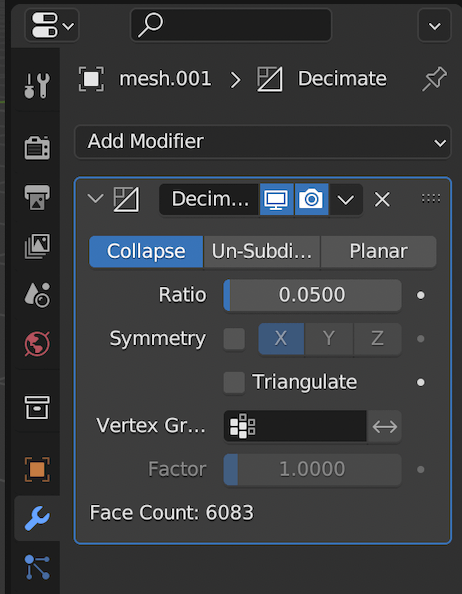Viewport: 462px width, 594px height.
Task: Remove the Decimate modifier
Action: coord(382,199)
